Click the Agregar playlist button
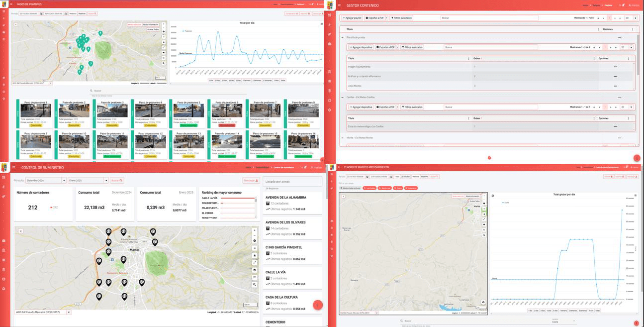Image resolution: width=644 pixels, height=327 pixels. (352, 18)
